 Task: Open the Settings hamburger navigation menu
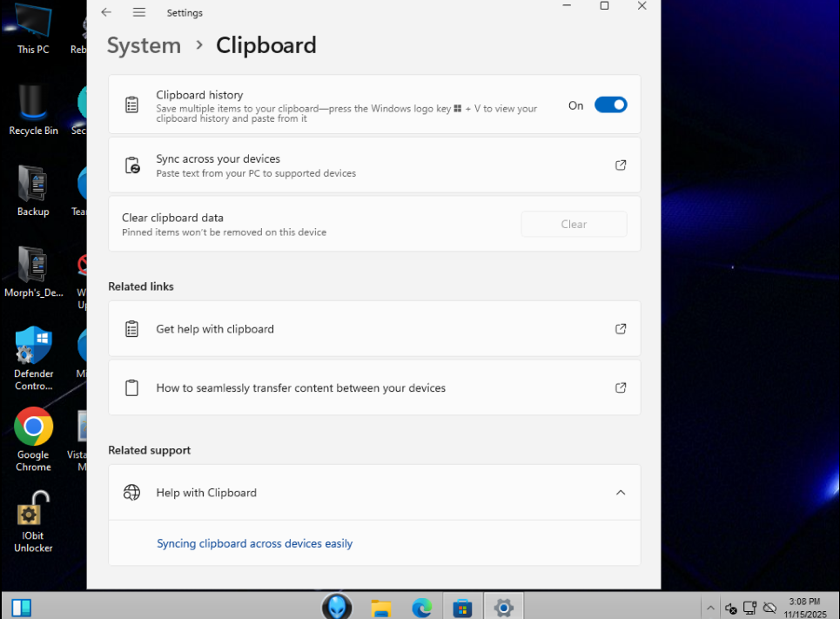pyautogui.click(x=138, y=12)
